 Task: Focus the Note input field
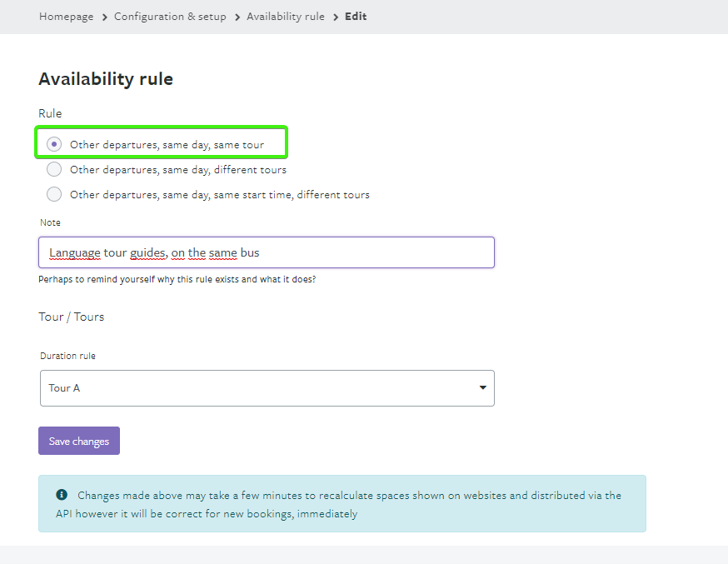tap(267, 252)
